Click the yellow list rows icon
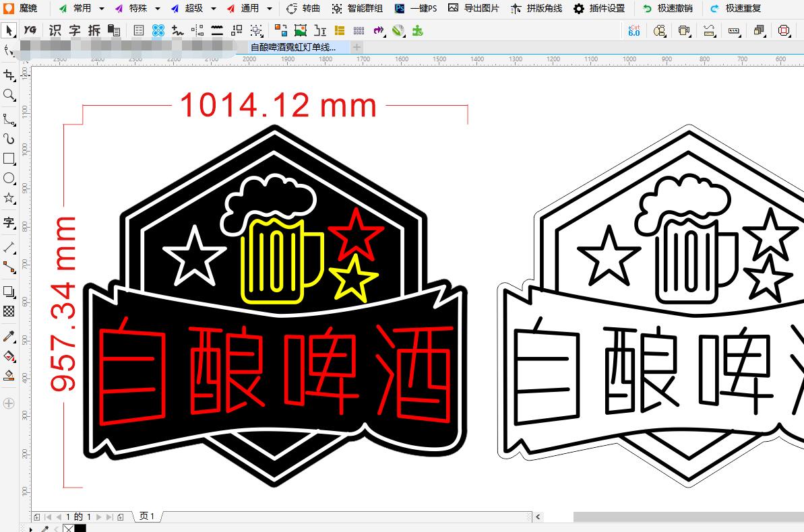Viewport: 804px width, 532px height. coord(340,31)
